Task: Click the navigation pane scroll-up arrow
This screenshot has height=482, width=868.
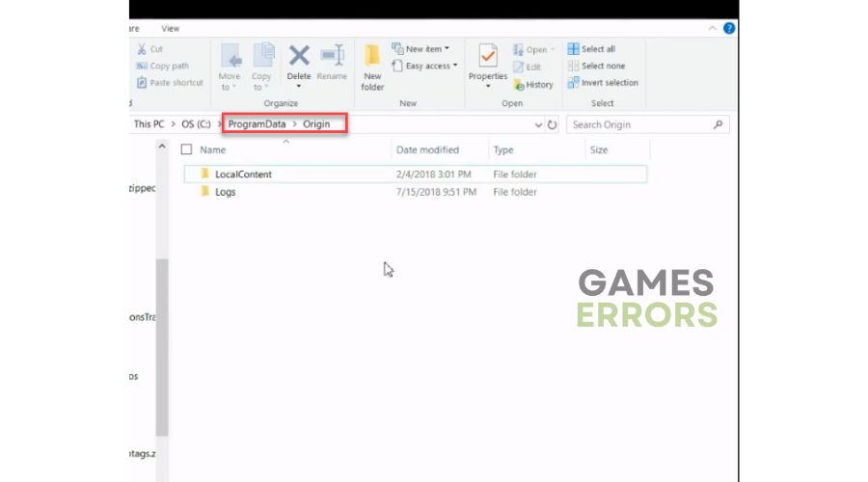Action: click(x=162, y=147)
